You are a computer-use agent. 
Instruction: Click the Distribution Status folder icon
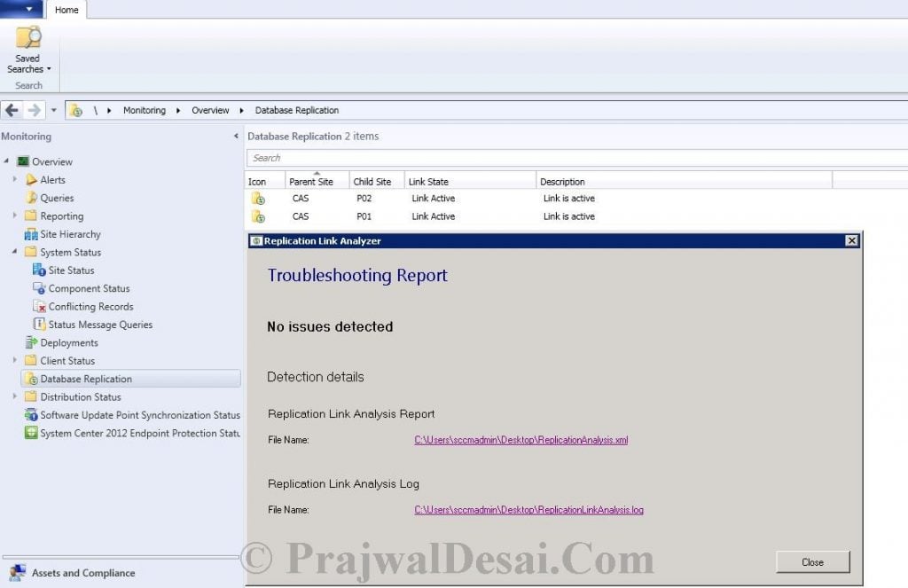(31, 396)
